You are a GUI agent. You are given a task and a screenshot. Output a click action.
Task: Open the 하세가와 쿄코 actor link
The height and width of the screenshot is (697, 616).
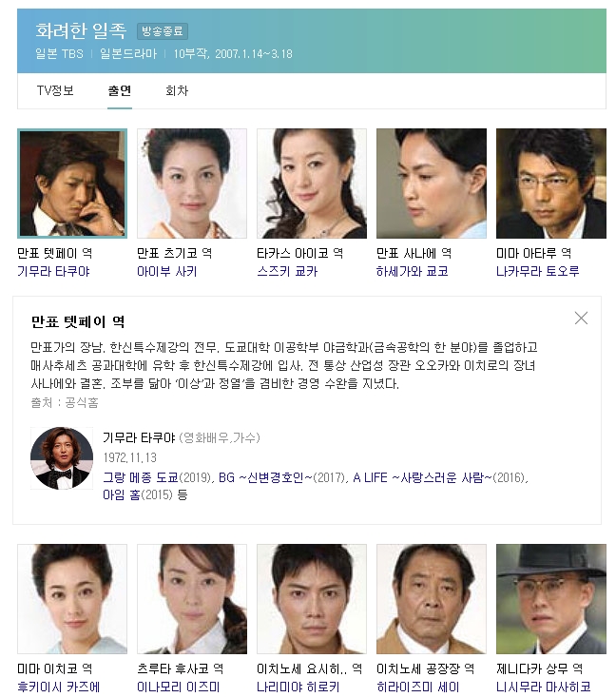(x=412, y=271)
